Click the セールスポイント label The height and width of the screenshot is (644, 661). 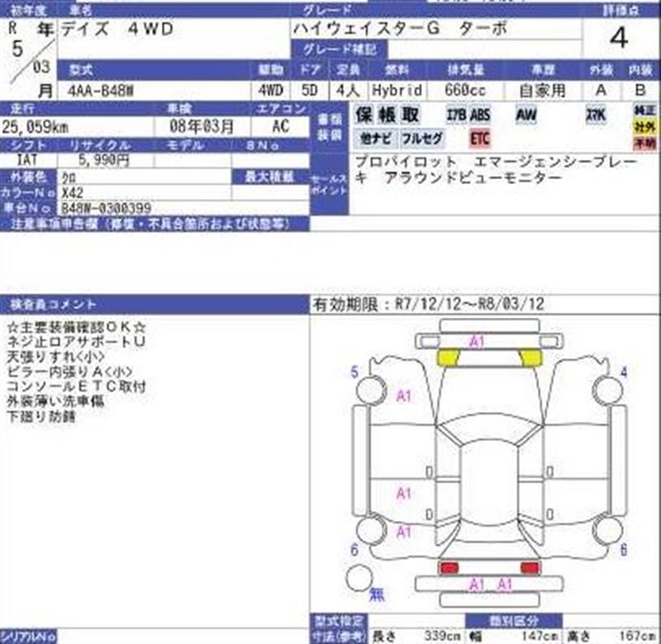coord(329,184)
